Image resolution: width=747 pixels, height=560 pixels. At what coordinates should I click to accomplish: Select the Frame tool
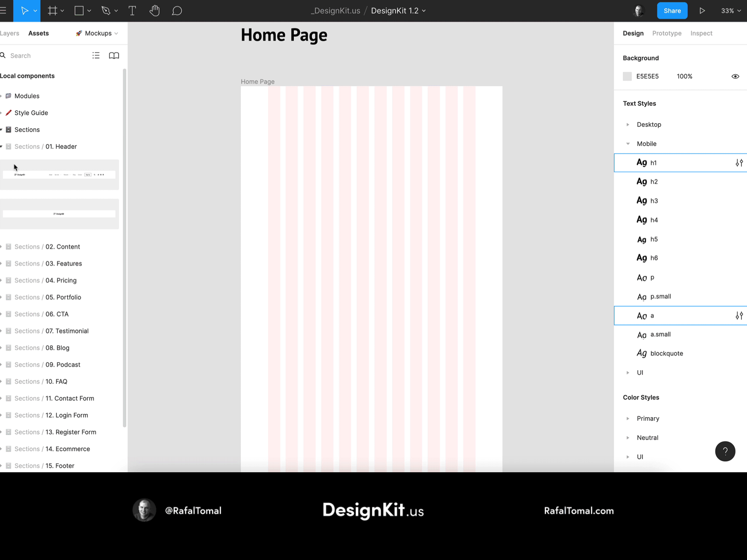point(52,11)
